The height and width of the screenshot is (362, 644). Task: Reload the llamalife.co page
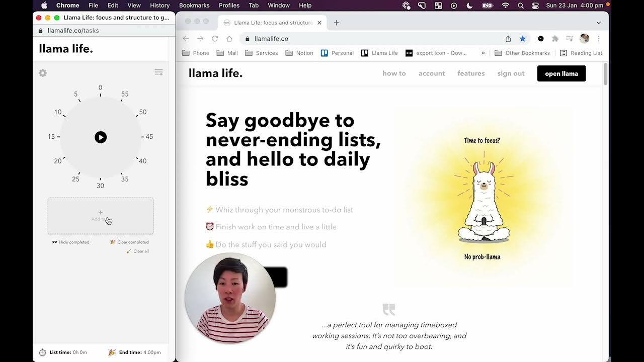coord(215,39)
